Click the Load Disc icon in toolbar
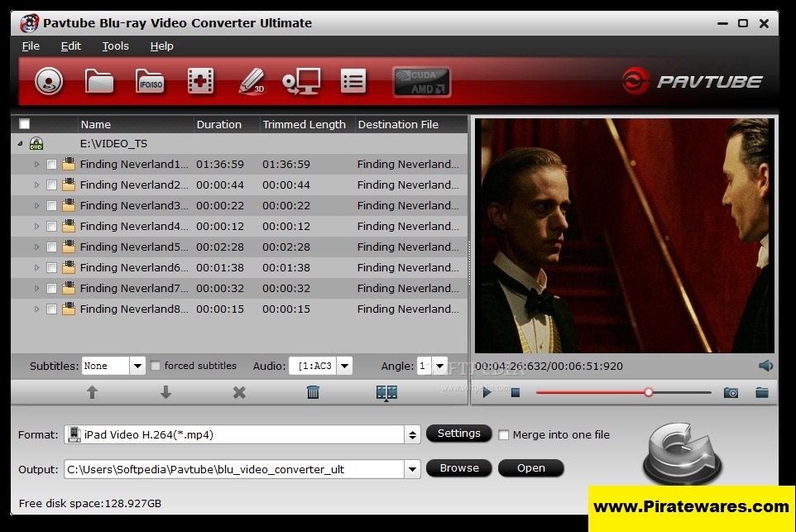The image size is (796, 532). coord(49,81)
